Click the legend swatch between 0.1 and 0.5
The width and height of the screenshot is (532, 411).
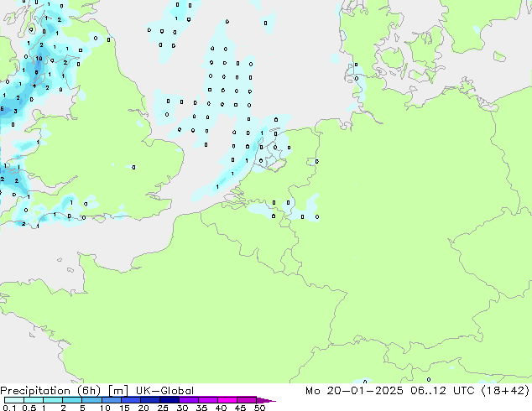click(x=14, y=400)
